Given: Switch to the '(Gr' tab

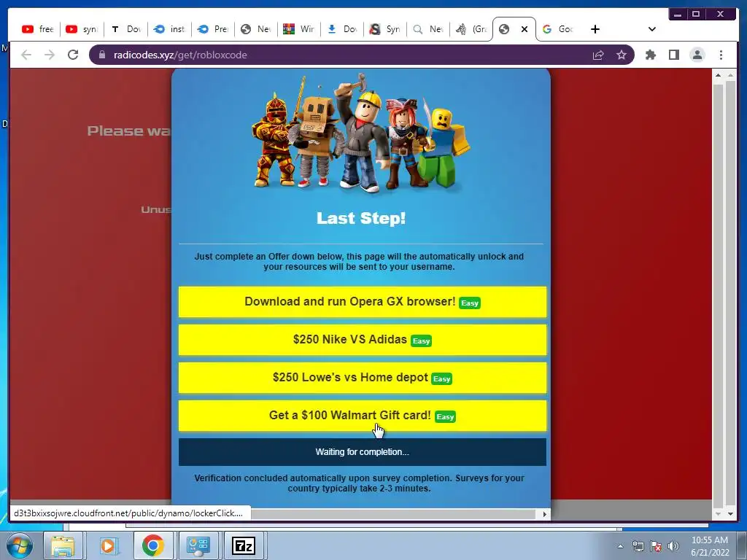Looking at the screenshot, I should [471, 29].
